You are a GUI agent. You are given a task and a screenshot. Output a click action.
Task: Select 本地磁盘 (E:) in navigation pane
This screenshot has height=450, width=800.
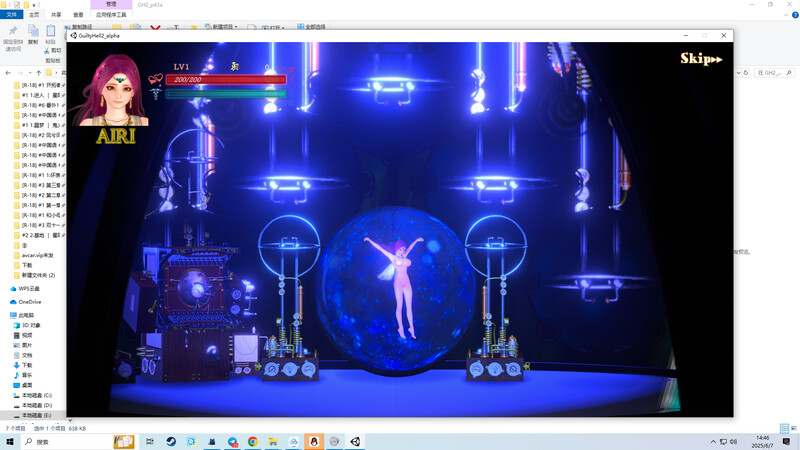pyautogui.click(x=33, y=415)
